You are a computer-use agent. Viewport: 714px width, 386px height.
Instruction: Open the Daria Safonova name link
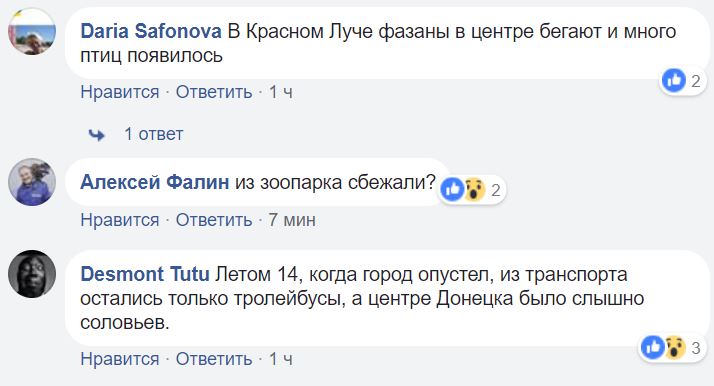point(151,31)
